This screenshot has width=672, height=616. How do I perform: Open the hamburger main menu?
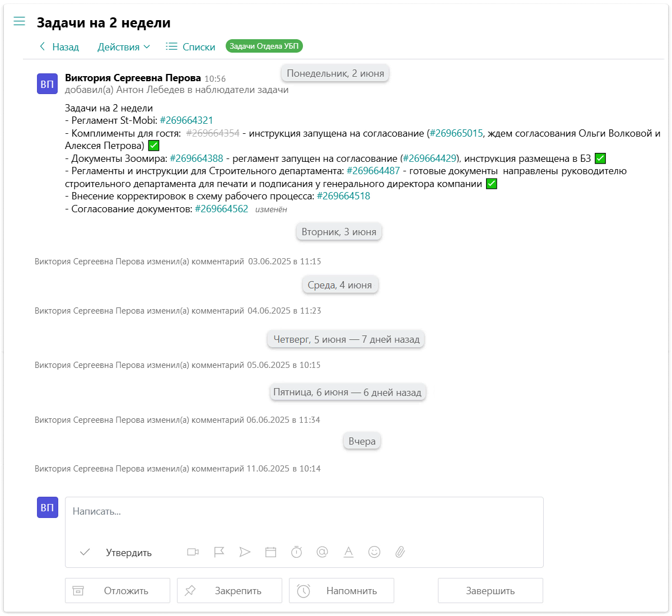20,22
